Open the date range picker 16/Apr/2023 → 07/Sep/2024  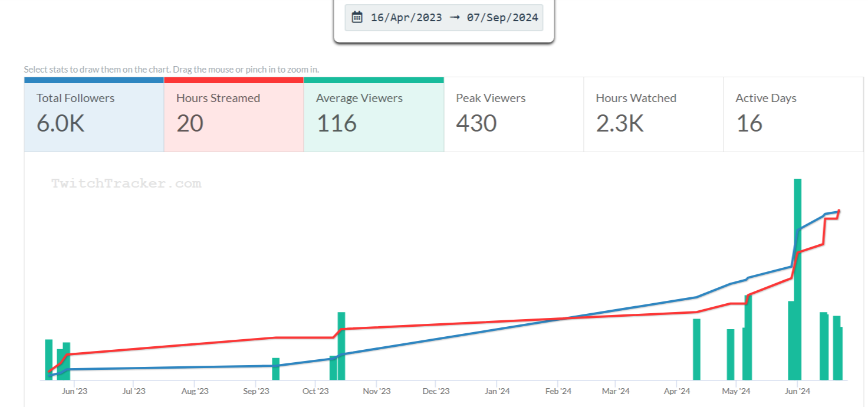pyautogui.click(x=444, y=18)
